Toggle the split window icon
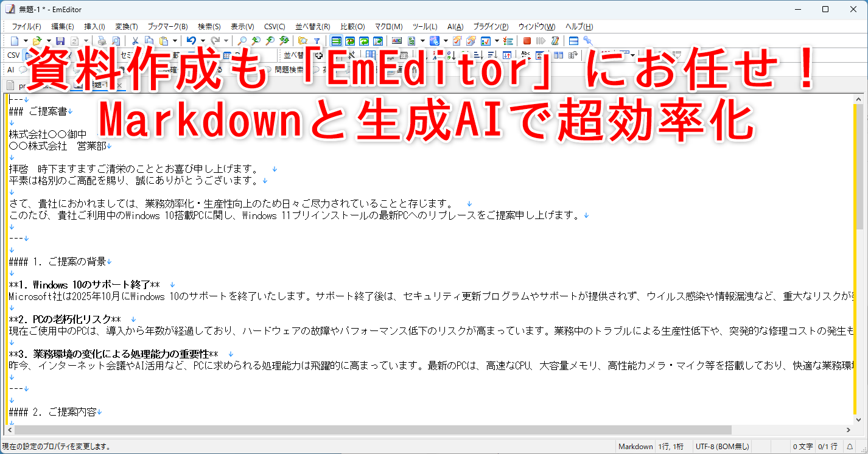868x454 pixels. [x=573, y=41]
